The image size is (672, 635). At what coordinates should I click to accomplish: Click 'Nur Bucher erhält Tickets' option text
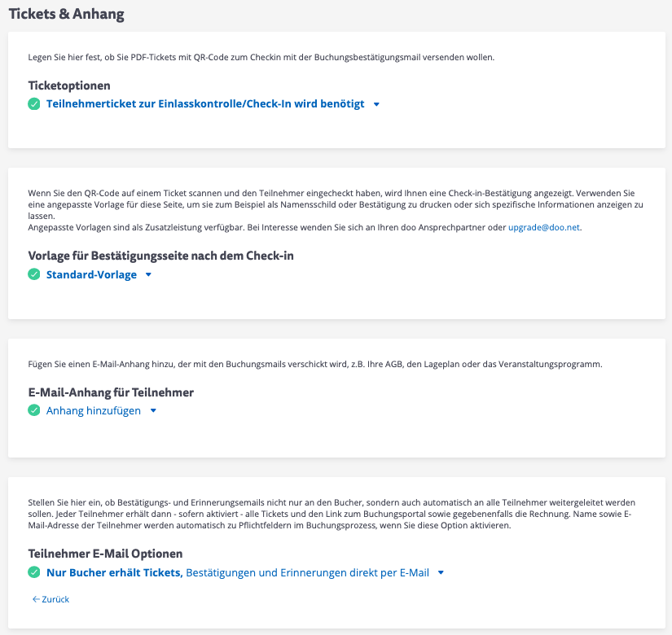click(x=114, y=573)
